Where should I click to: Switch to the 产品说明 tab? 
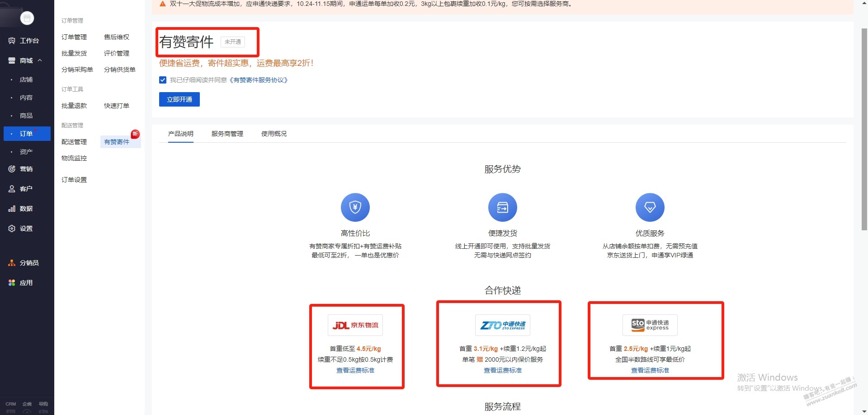click(181, 134)
